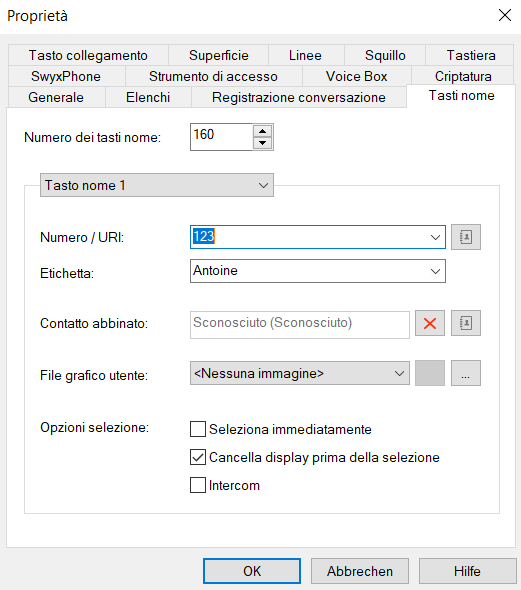Open the Tasto collegamento tab

(x=88, y=55)
